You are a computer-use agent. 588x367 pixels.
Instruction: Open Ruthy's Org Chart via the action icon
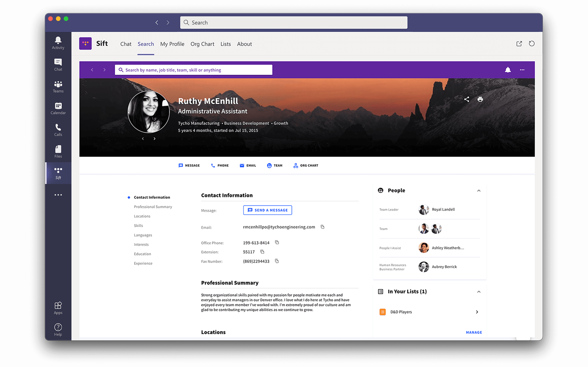point(305,165)
